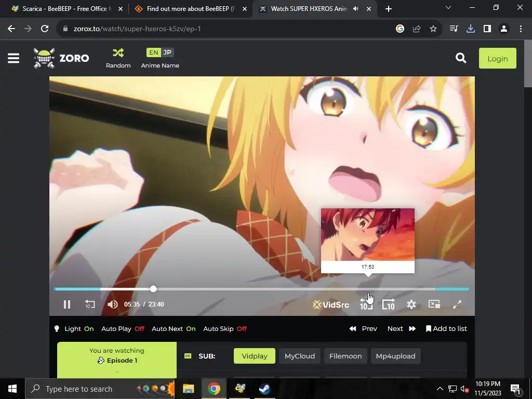This screenshot has height=399, width=532.
Task: Go to Zoro home via logo
Action: click(61, 58)
